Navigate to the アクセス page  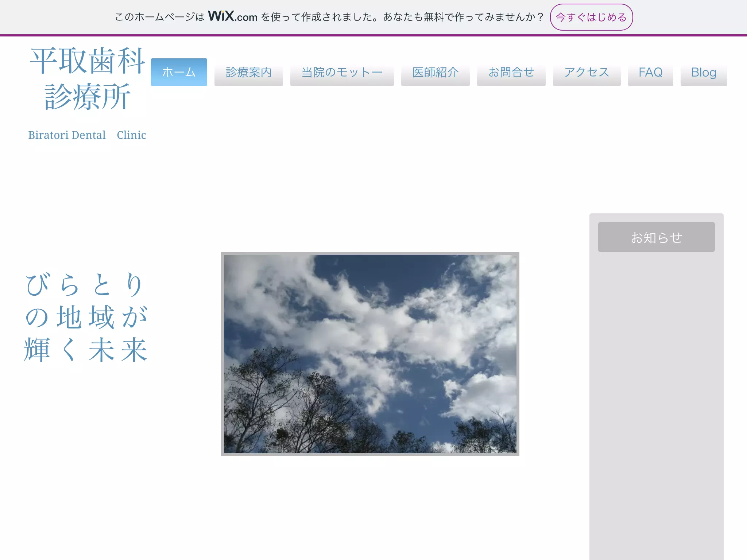(x=587, y=72)
